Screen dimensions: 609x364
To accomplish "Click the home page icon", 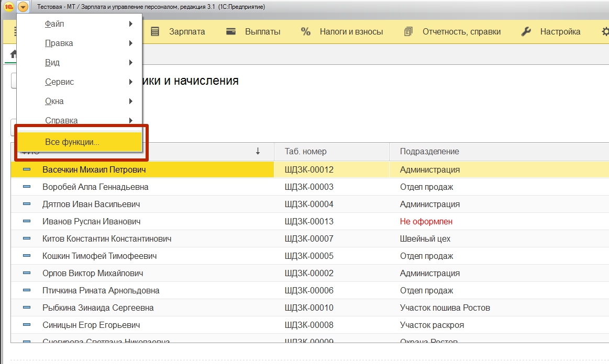I will 13,54.
